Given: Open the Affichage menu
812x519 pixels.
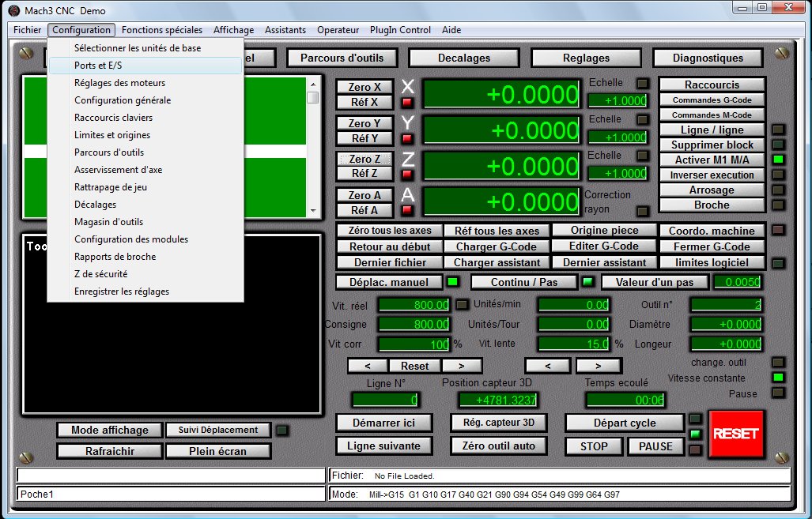Looking at the screenshot, I should pyautogui.click(x=233, y=30).
